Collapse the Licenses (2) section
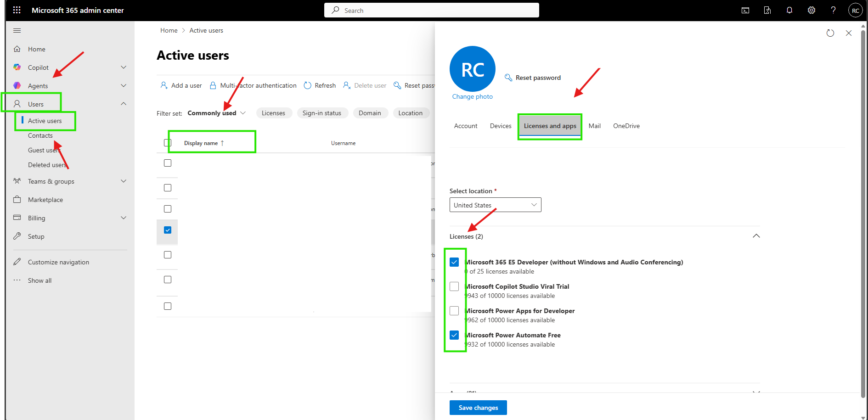 pyautogui.click(x=756, y=236)
